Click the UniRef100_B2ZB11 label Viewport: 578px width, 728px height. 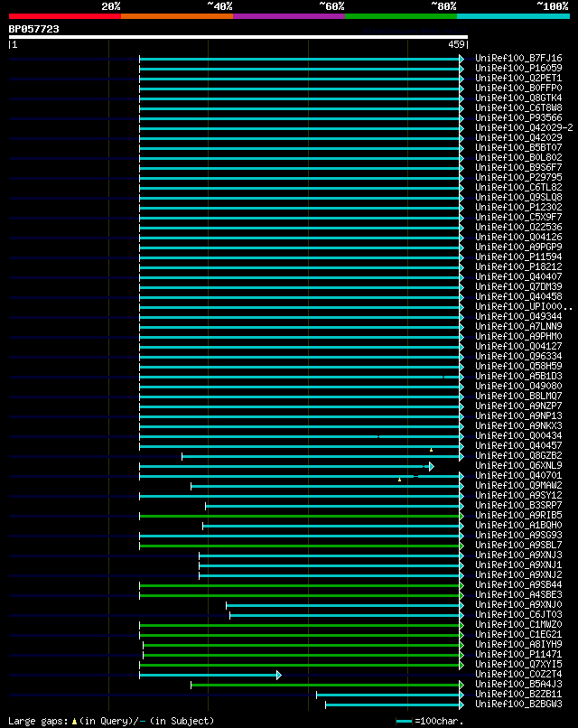pos(518,694)
